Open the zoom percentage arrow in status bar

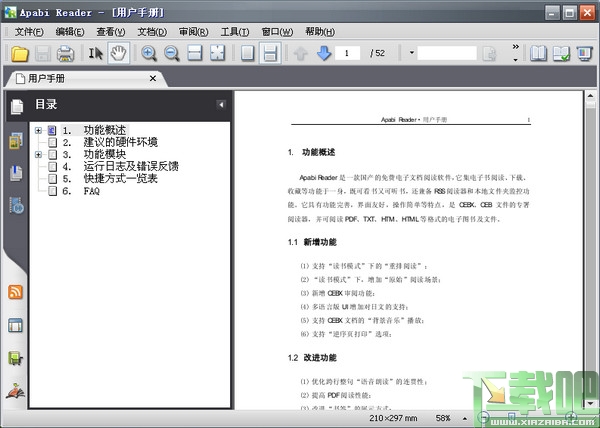point(465,418)
